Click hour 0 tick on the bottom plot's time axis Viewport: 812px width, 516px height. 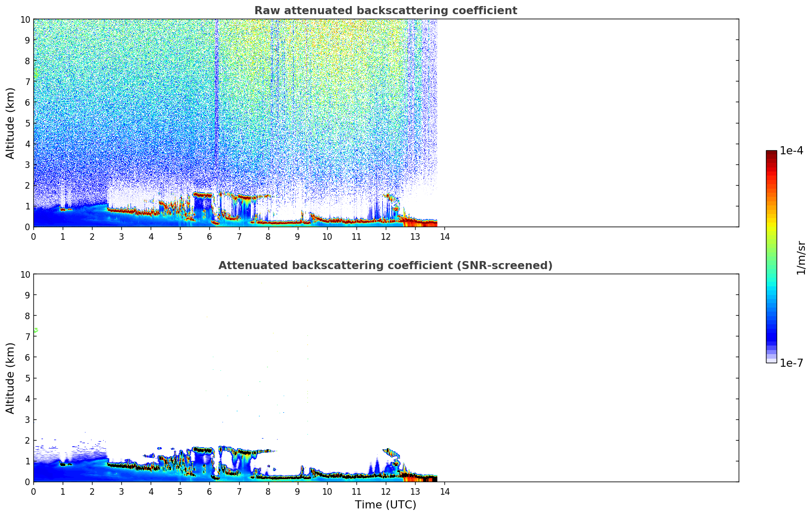[33, 491]
